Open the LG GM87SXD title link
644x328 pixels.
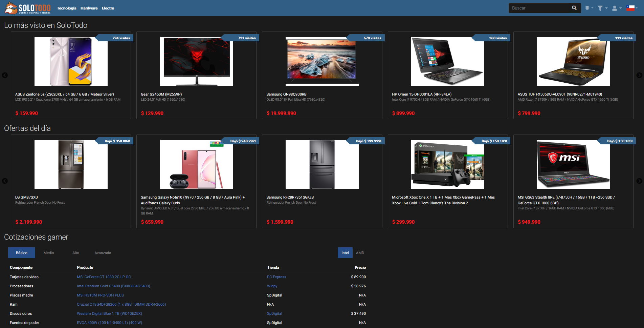click(26, 197)
